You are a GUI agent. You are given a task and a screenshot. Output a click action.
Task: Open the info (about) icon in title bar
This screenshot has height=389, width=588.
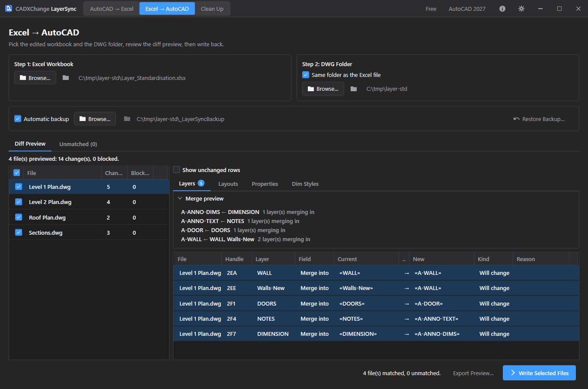tap(502, 9)
